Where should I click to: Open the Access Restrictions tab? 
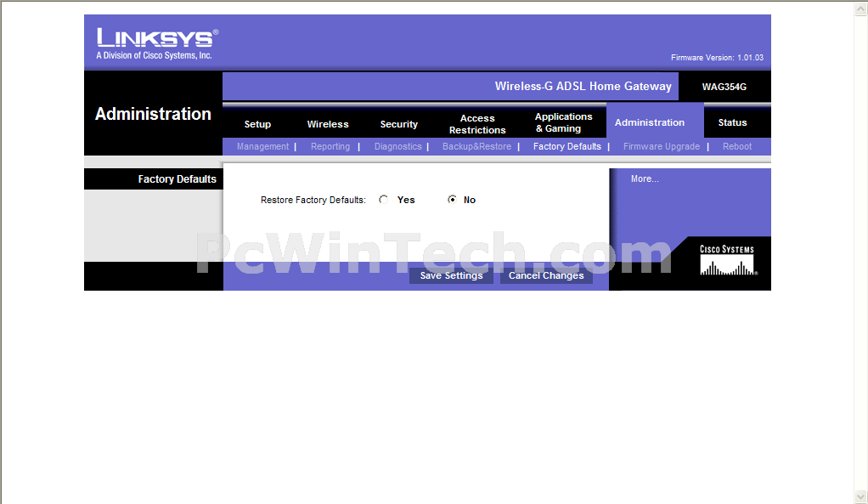pos(477,124)
